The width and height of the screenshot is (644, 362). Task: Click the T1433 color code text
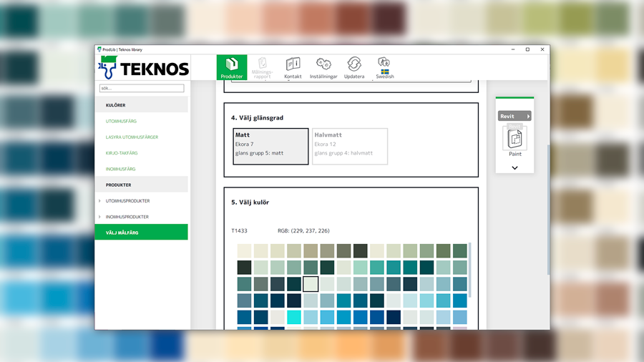coord(240,230)
